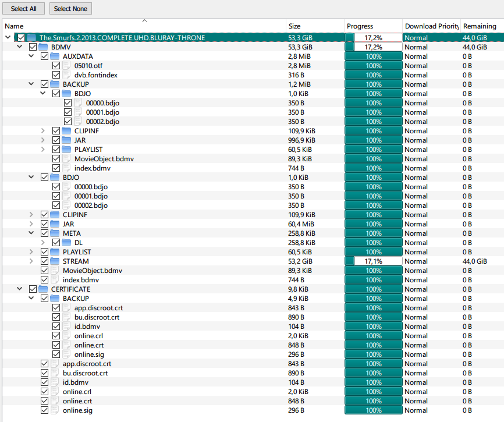Image resolution: width=504 pixels, height=422 pixels.
Task: Click the 60,5 KiB PLAYLIST folder icon under BDMV BACKUP
Action: pos(66,150)
